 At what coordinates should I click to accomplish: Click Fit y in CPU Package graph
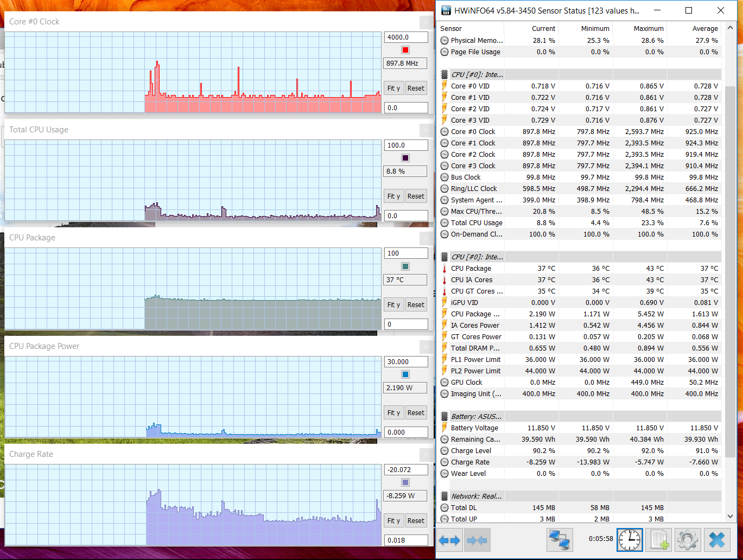393,304
